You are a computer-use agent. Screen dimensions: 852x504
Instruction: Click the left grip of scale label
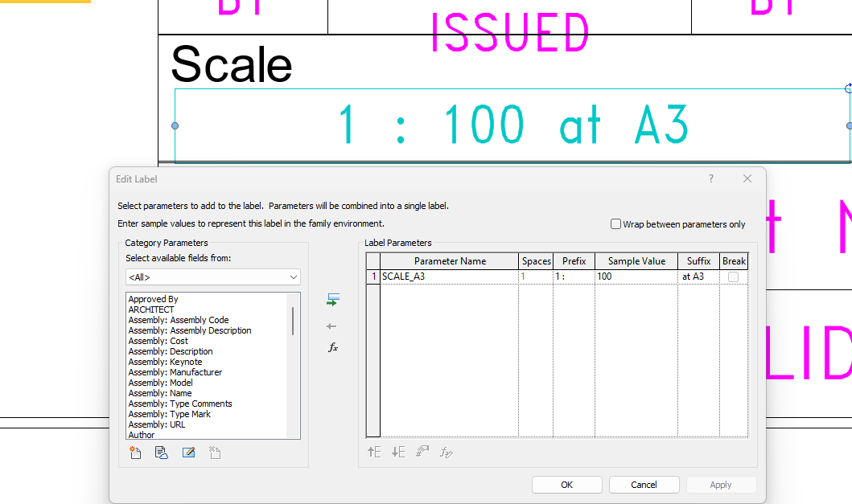point(175,125)
